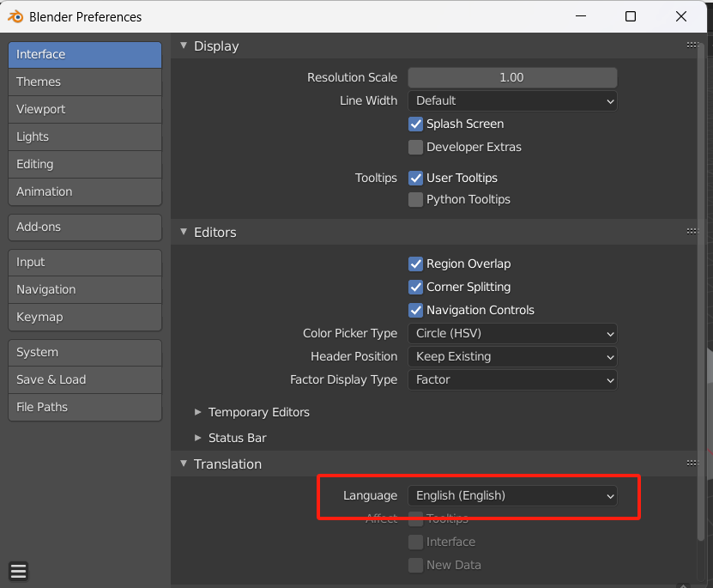Viewport: 713px width, 588px height.
Task: Toggle the Corner Splitting checkbox
Action: pos(415,287)
